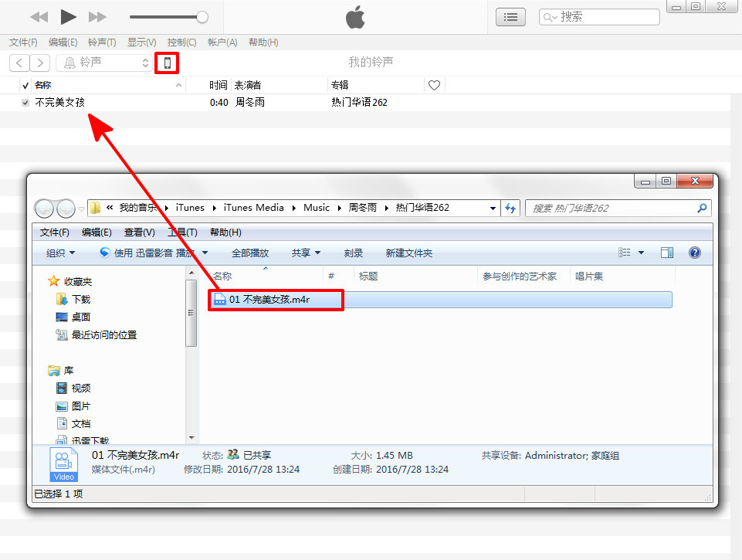The height and width of the screenshot is (560, 742).
Task: Select the 不完美女孩 ringtone row in iTunes
Action: pyautogui.click(x=364, y=102)
